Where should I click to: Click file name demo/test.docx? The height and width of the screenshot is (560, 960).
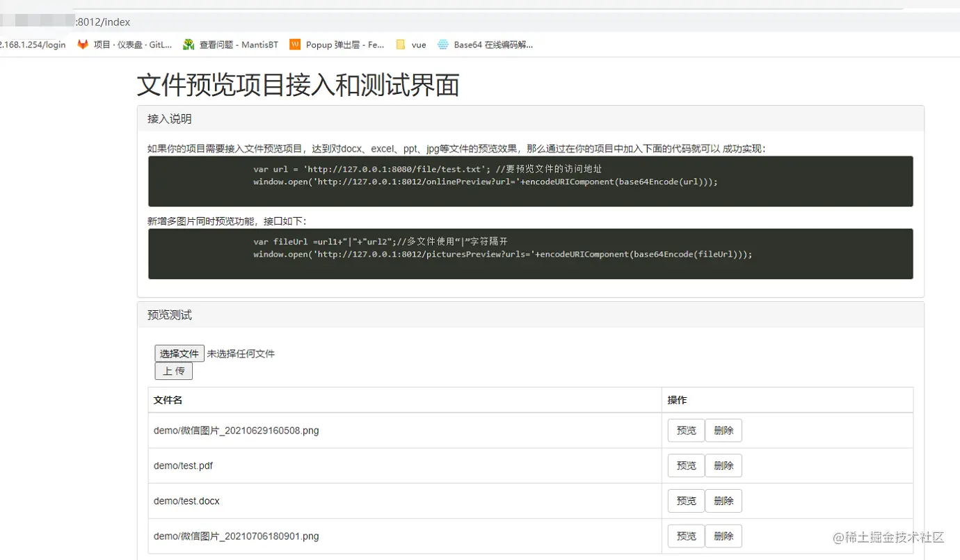(x=186, y=501)
